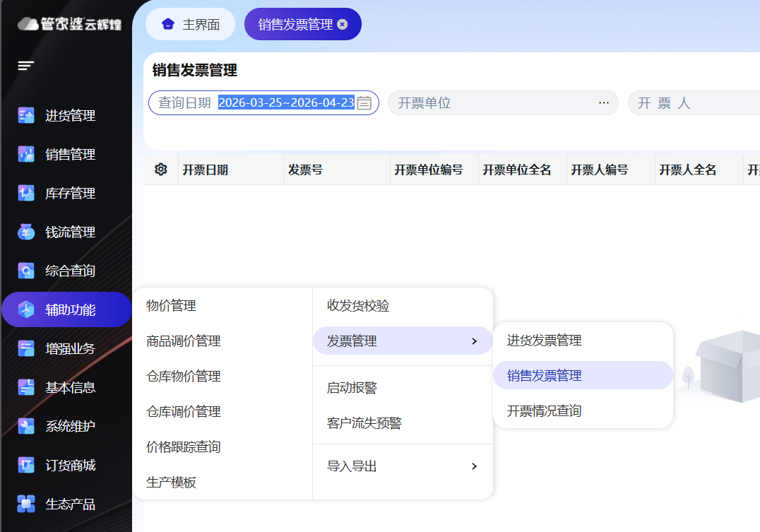Open 物价管理 from the menu

coord(171,305)
